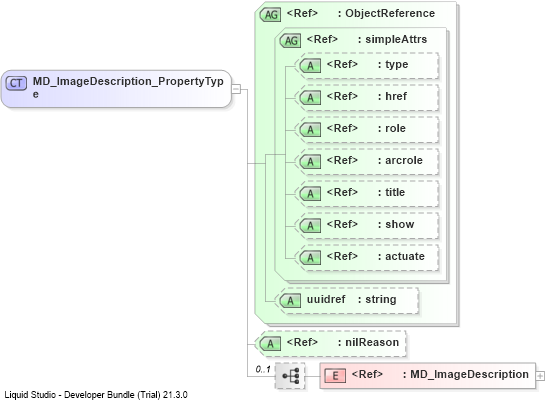This screenshot has width=545, height=400.
Task: Select the ': arcrole' attribute text
Action: click(x=400, y=160)
